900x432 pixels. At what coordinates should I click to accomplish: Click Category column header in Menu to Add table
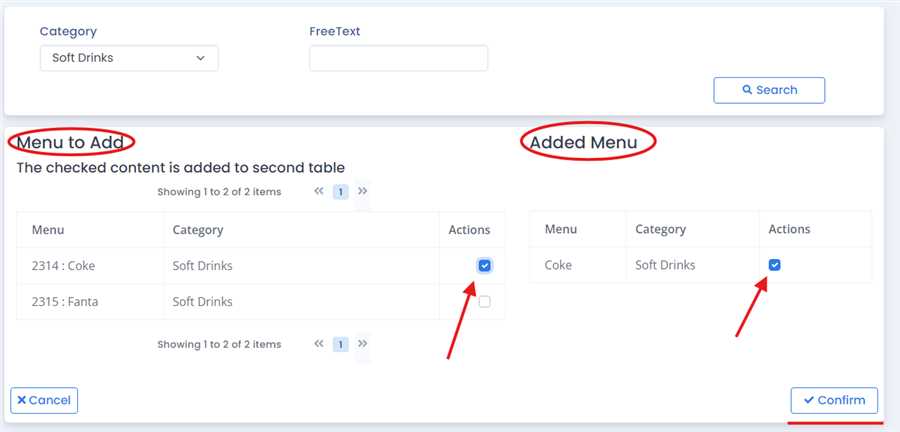198,230
